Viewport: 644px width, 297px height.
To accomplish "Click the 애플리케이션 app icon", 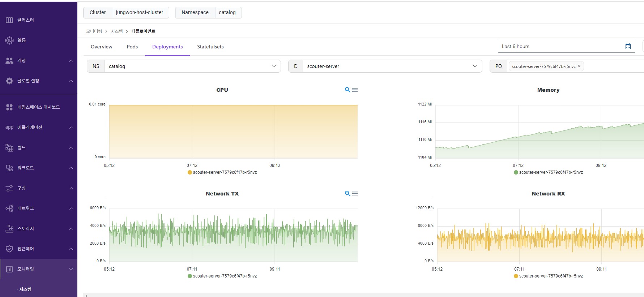I will pos(9,127).
